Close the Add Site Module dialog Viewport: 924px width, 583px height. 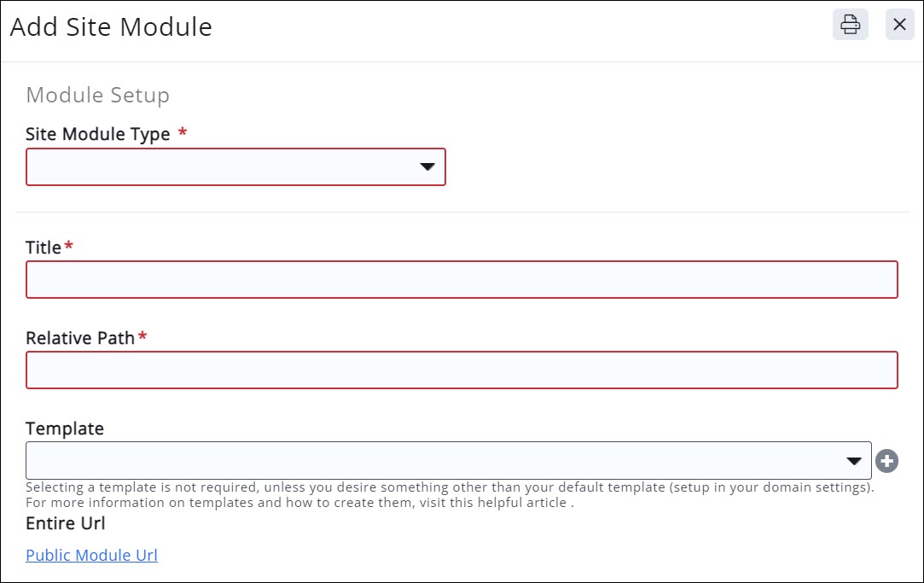coord(899,25)
